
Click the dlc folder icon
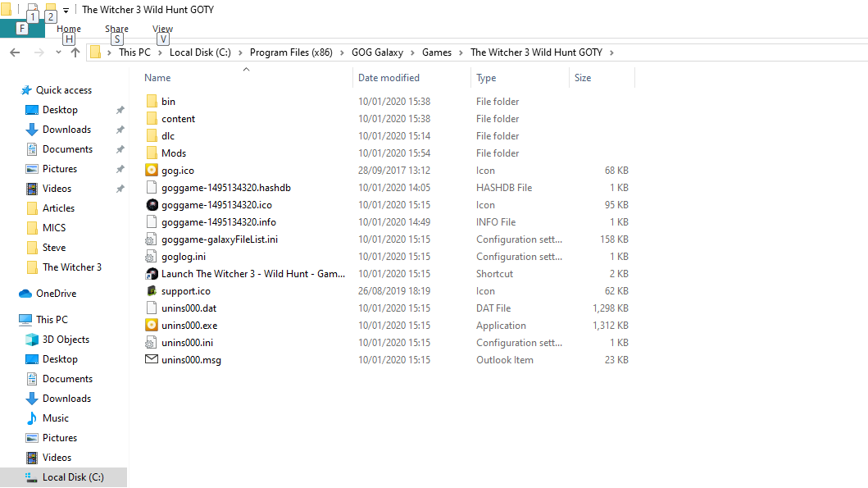pyautogui.click(x=152, y=135)
